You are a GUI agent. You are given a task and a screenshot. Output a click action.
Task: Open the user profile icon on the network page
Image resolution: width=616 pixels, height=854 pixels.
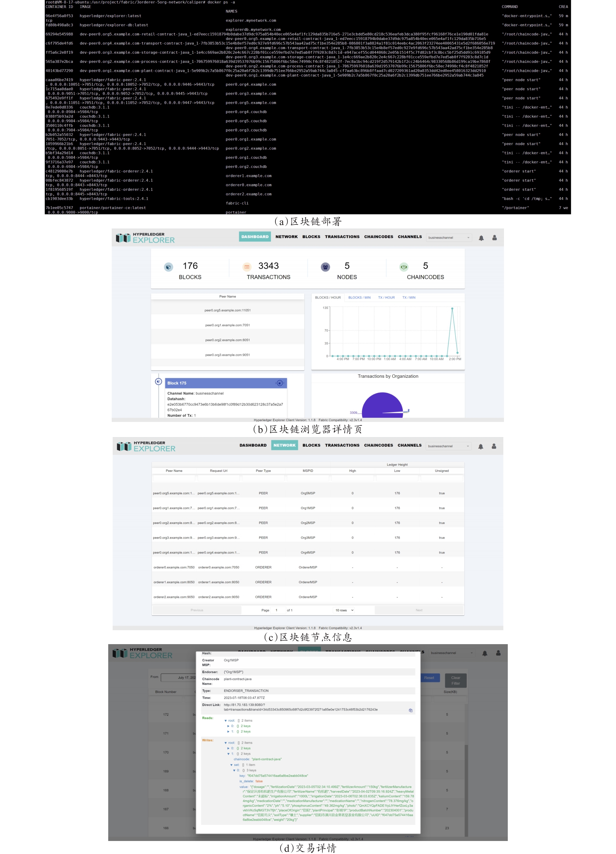pos(494,446)
